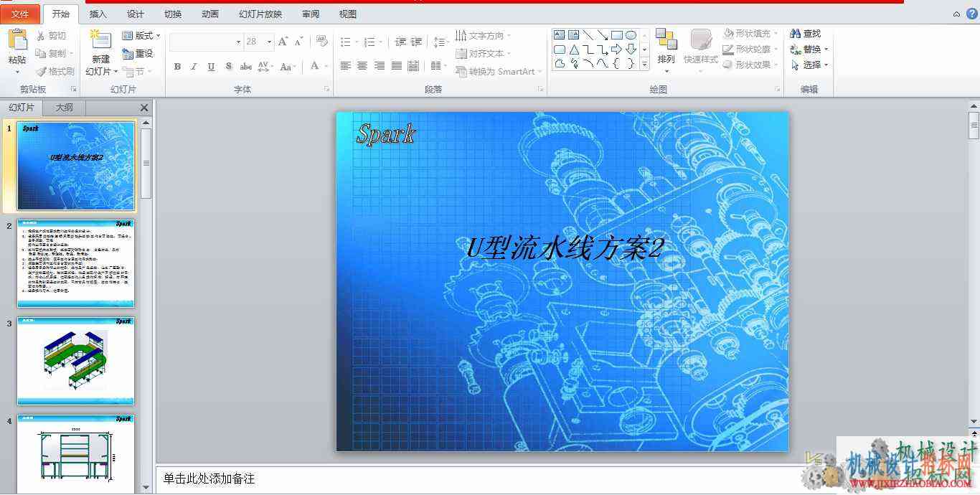
Task: Open the font color dropdown arrow
Action: coord(325,67)
